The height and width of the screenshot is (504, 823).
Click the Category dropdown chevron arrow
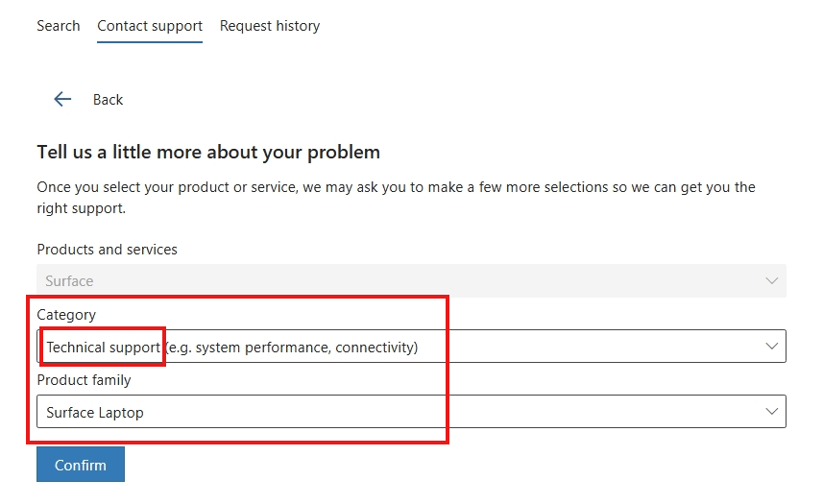pos(772,347)
